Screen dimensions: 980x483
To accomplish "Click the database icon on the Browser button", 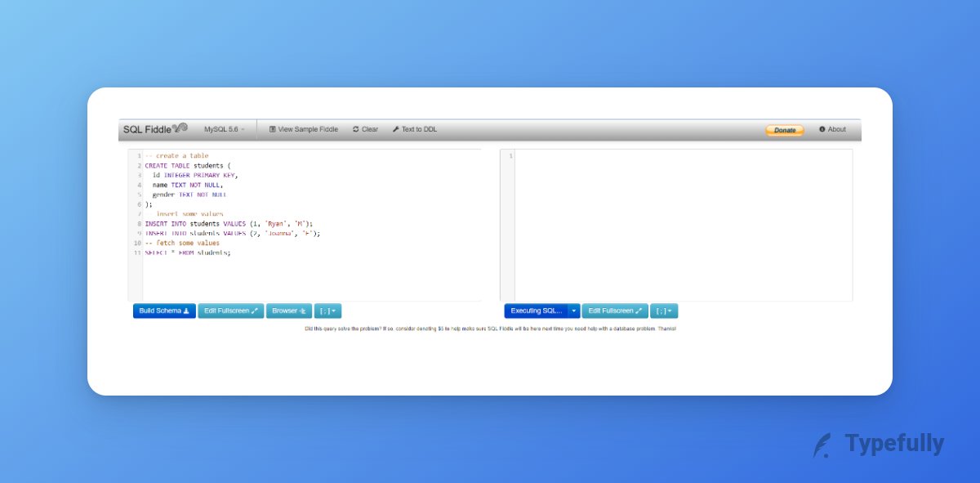I will [x=303, y=311].
